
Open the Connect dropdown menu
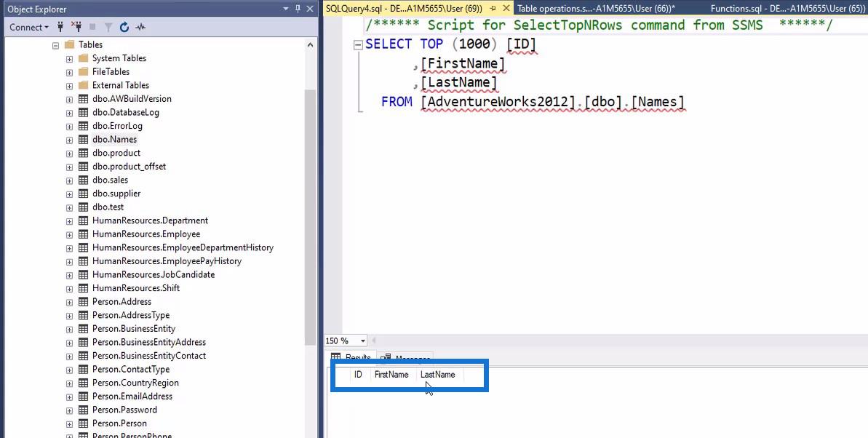point(29,27)
